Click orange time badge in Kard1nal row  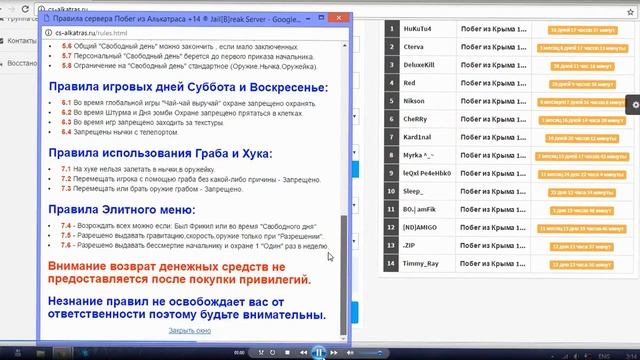pyautogui.click(x=582, y=138)
